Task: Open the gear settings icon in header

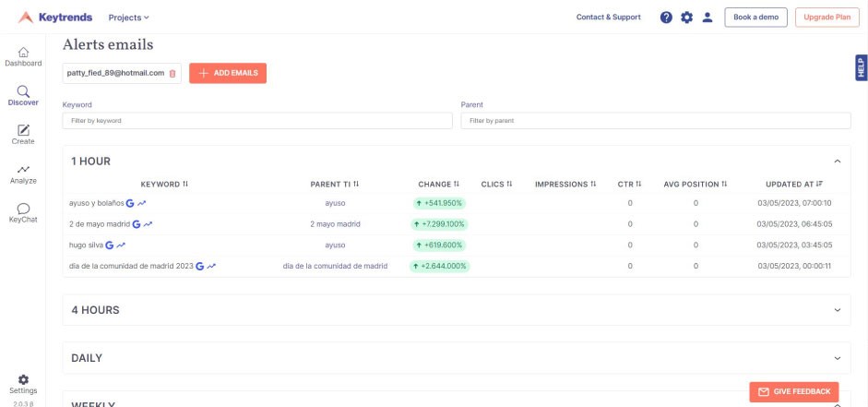Action: tap(686, 18)
